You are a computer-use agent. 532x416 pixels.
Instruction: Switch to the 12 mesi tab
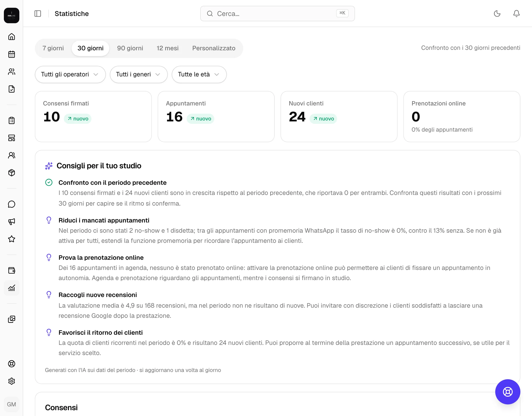point(168,48)
